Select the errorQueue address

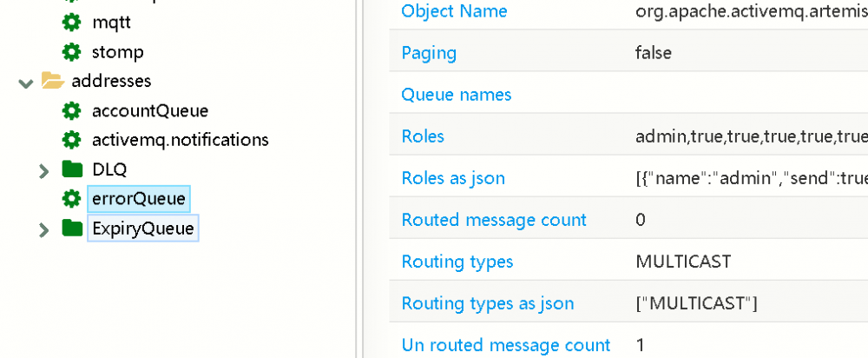139,199
